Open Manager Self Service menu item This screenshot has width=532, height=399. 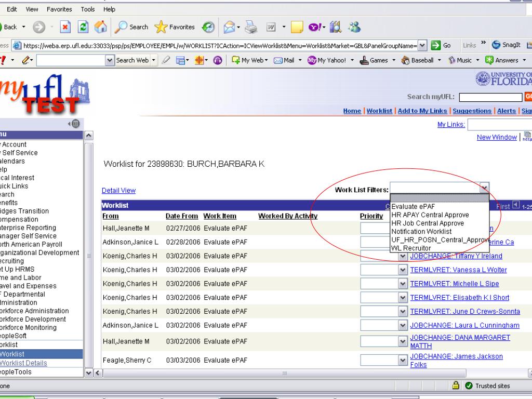28,236
